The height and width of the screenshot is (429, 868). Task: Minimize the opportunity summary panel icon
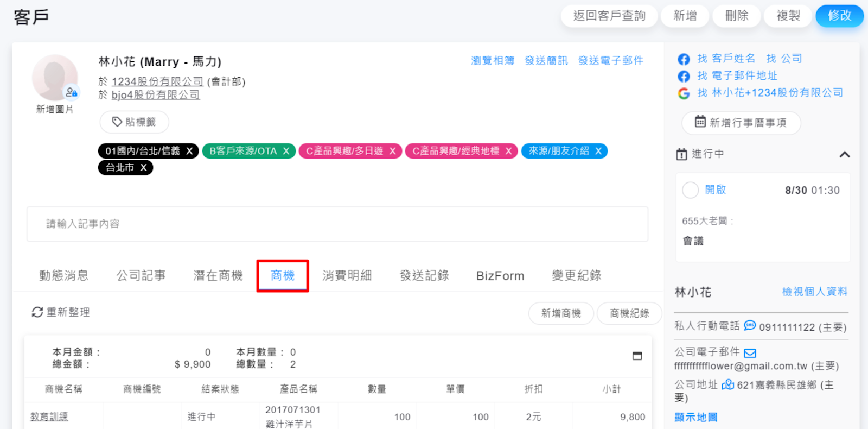tap(637, 356)
